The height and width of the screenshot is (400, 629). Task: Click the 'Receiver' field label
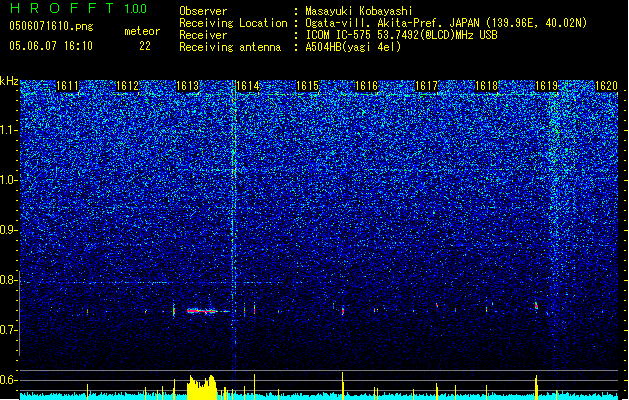pos(203,35)
